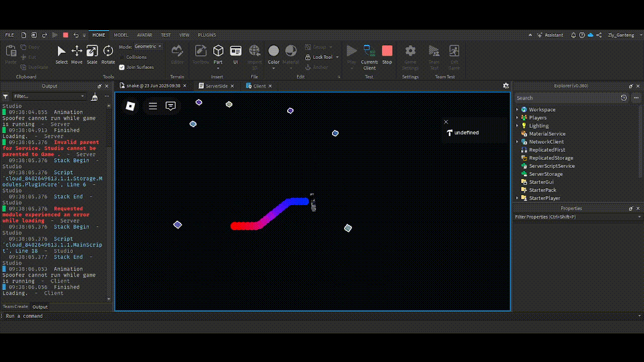The height and width of the screenshot is (362, 644).
Task: Open the Color dropdown arrow
Action: (274, 68)
